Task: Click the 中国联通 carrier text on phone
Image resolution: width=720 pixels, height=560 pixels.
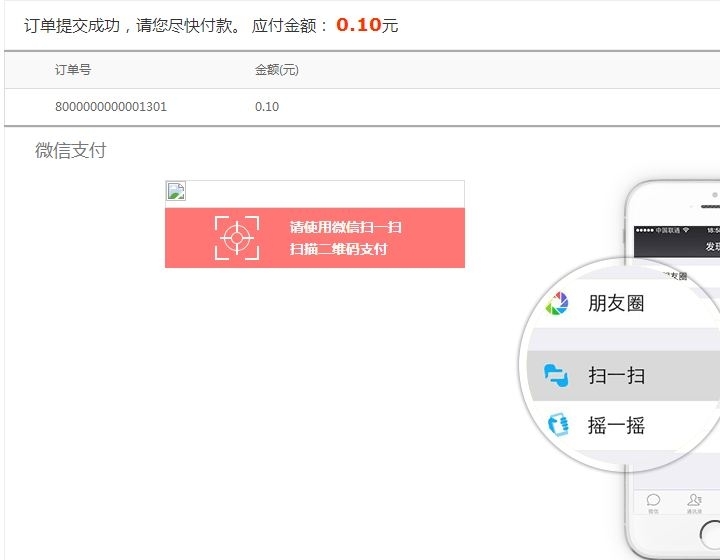Action: 667,230
